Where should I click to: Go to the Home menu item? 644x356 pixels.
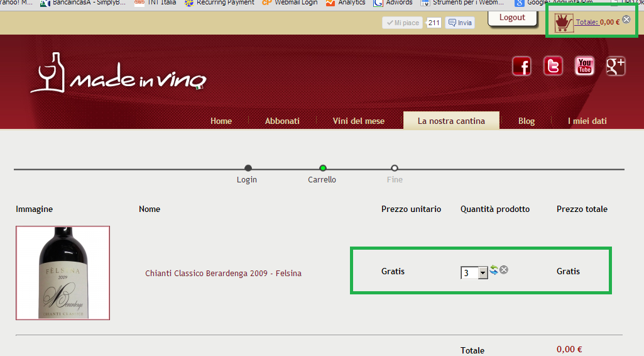[x=221, y=121]
